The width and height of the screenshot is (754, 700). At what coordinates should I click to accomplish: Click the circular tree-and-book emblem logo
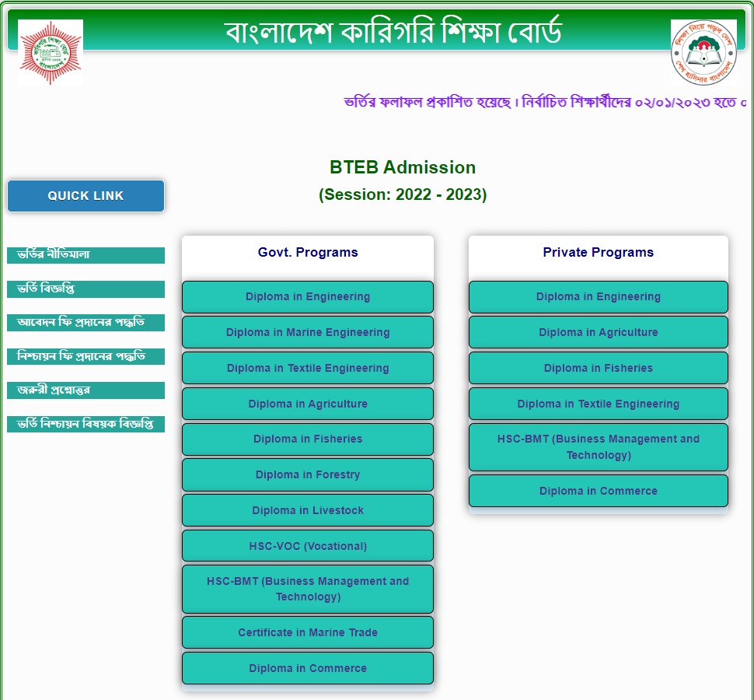coord(703,52)
